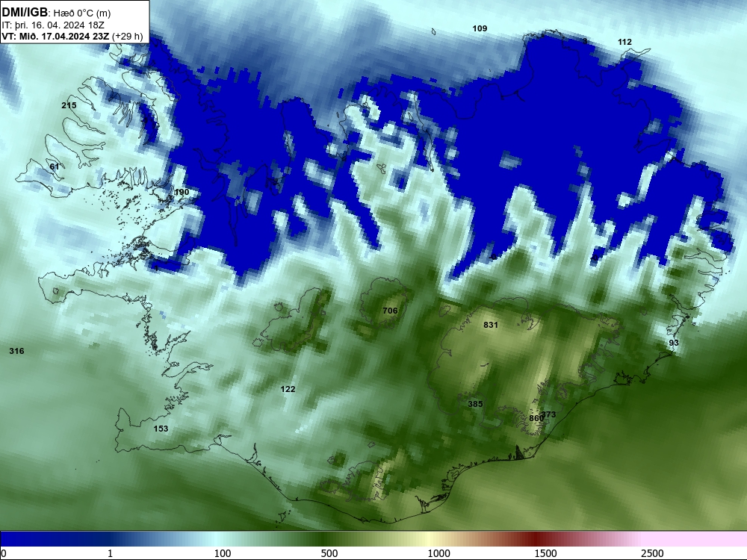Click the 122 value on the map

288,389
